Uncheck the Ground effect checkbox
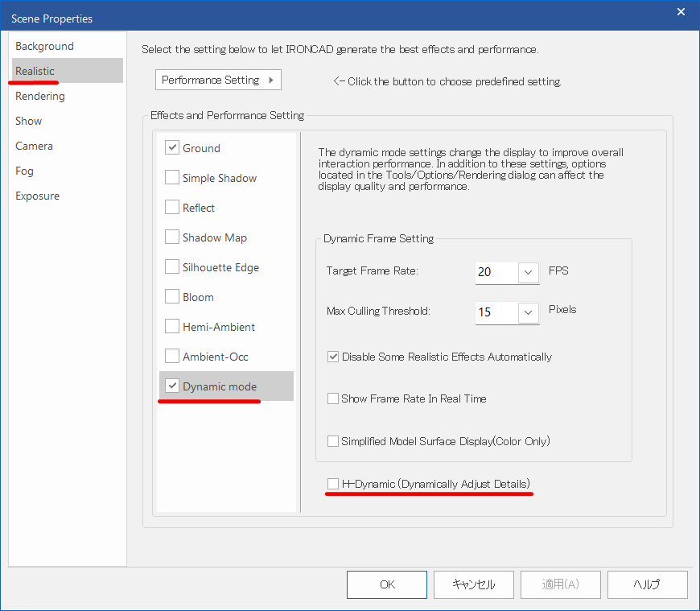700x611 pixels. point(172,147)
